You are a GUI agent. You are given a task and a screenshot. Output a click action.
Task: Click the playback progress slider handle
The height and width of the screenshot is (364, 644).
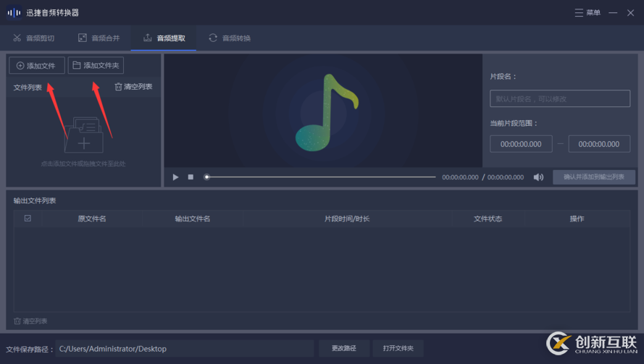[x=207, y=177]
